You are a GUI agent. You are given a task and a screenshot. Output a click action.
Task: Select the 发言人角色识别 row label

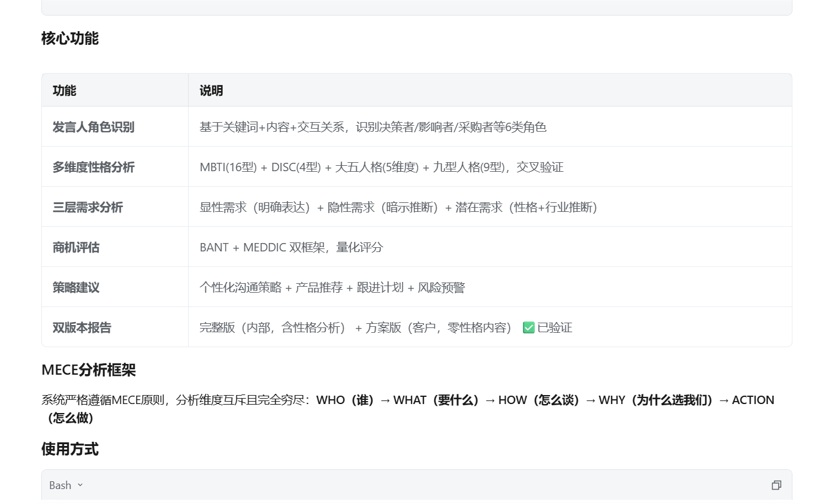(x=93, y=127)
